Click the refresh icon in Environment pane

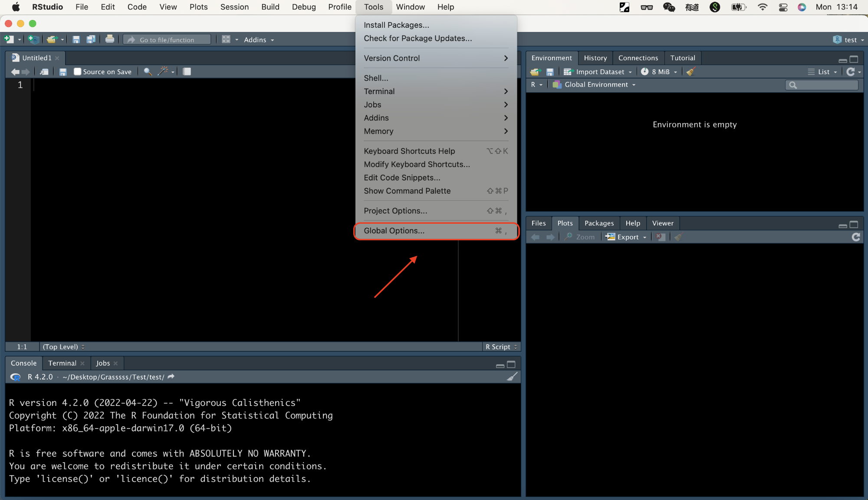(x=851, y=72)
